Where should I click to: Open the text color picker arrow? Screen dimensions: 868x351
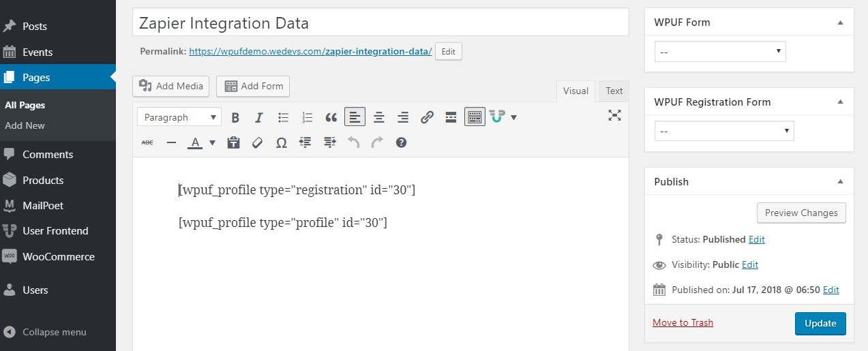pyautogui.click(x=212, y=142)
